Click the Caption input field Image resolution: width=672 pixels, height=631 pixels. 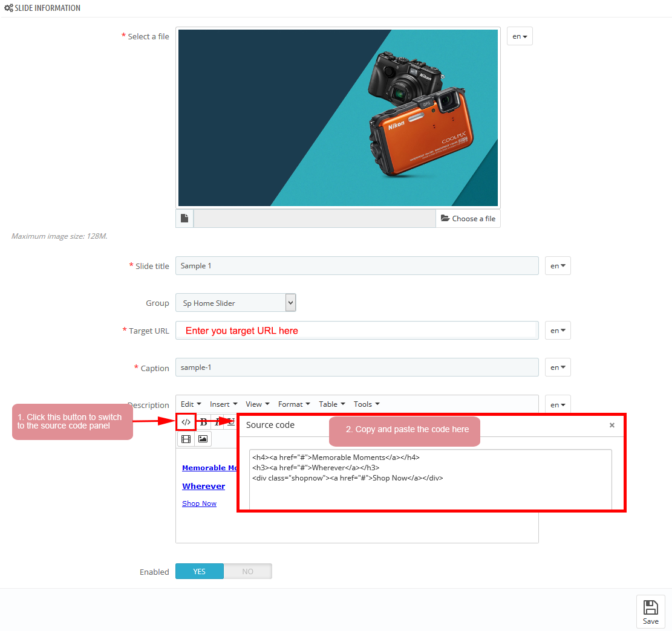coord(357,367)
